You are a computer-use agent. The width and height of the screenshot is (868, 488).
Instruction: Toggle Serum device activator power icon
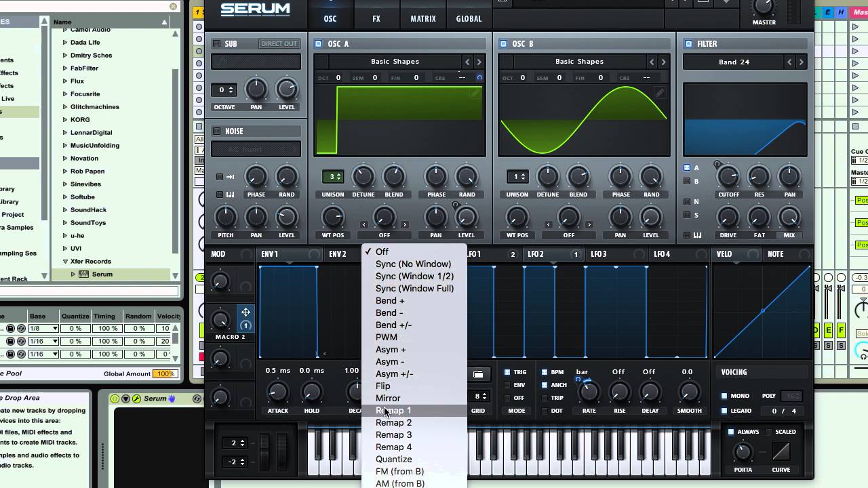pos(115,399)
